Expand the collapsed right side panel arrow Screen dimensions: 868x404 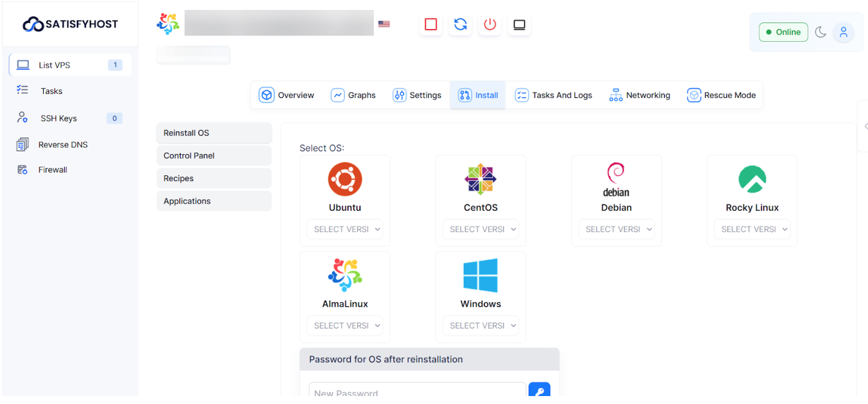865,126
